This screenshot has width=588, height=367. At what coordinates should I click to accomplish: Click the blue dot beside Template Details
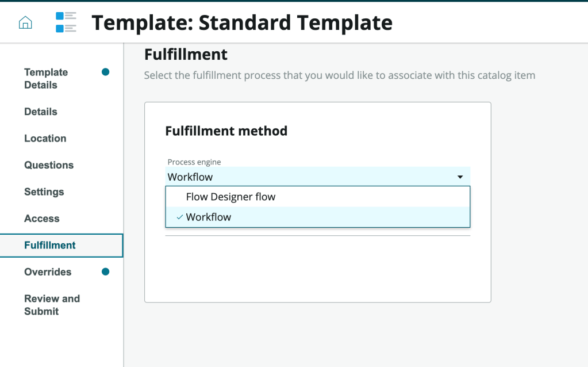tap(105, 72)
